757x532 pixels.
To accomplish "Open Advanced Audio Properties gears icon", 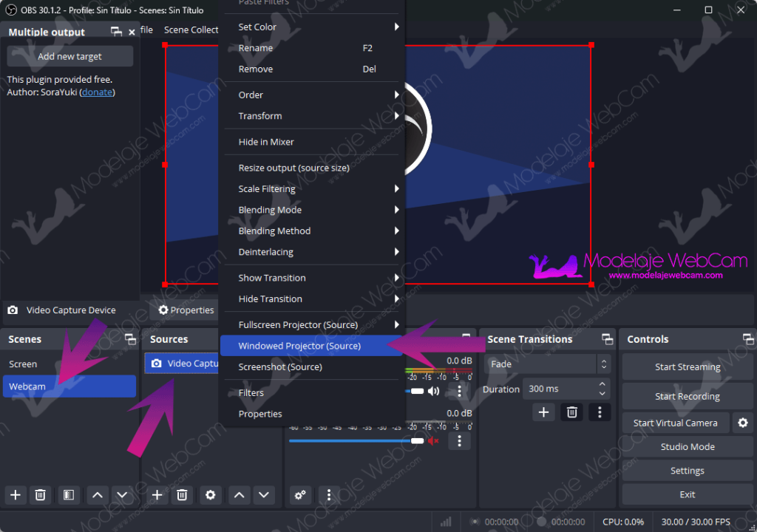I will [x=300, y=495].
